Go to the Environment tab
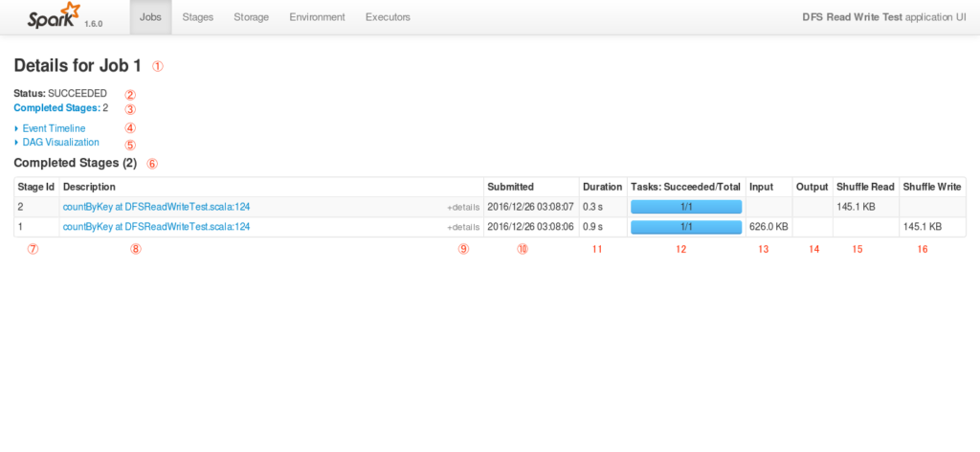 [x=317, y=17]
